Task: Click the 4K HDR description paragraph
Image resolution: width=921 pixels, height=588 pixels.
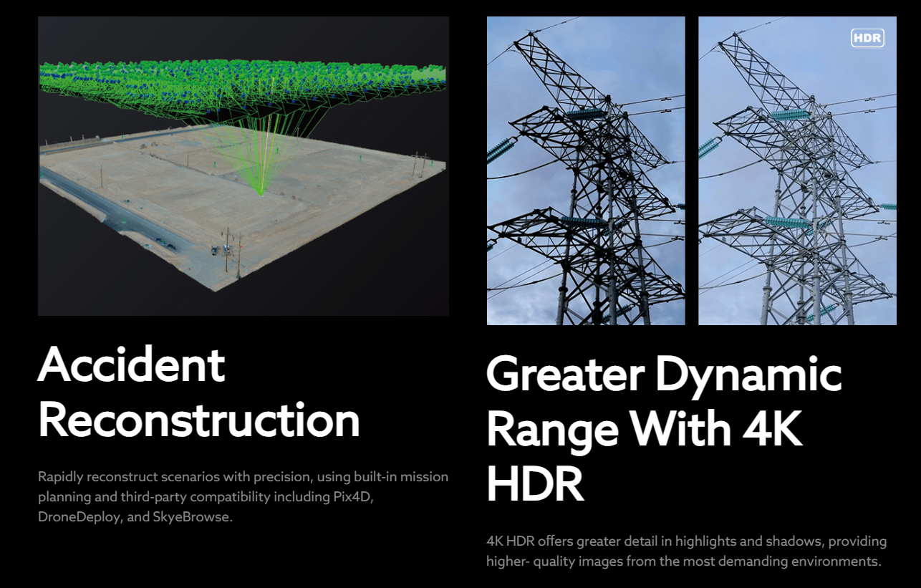Action: (685, 551)
